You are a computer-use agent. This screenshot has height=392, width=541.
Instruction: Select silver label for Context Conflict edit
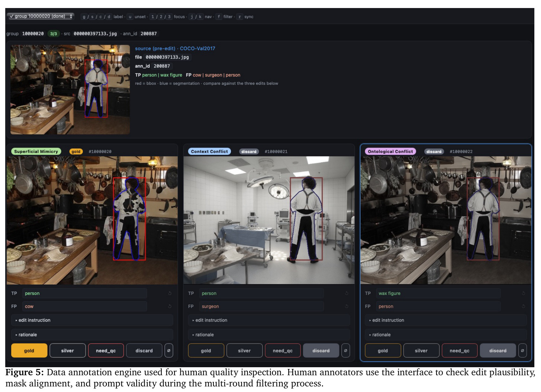coord(244,350)
